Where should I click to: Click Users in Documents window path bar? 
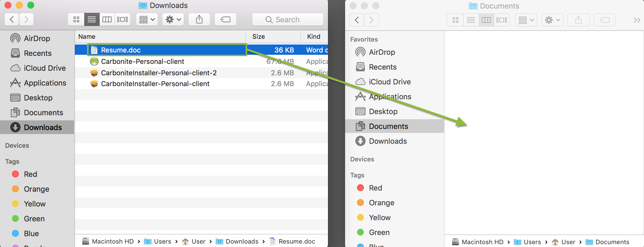coord(527,242)
